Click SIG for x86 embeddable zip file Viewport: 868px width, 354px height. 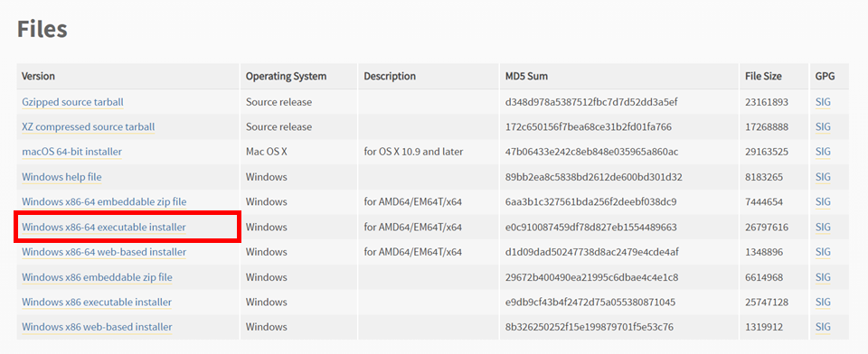tap(823, 277)
